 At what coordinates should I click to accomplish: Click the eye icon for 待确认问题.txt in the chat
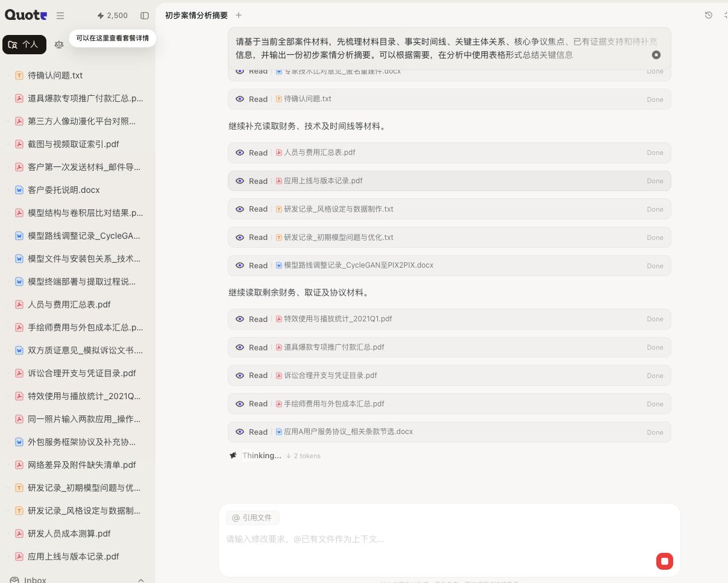[240, 99]
